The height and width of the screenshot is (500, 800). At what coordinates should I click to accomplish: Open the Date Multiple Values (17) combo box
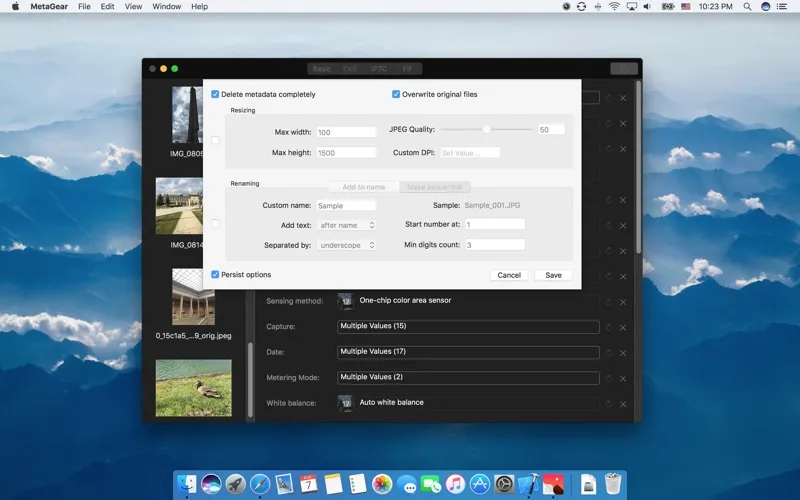pos(468,352)
